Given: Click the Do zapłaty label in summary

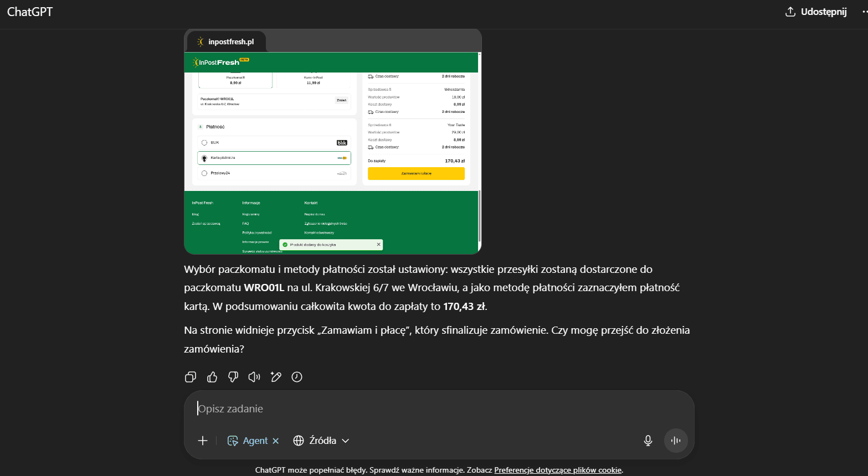Looking at the screenshot, I should (x=377, y=161).
